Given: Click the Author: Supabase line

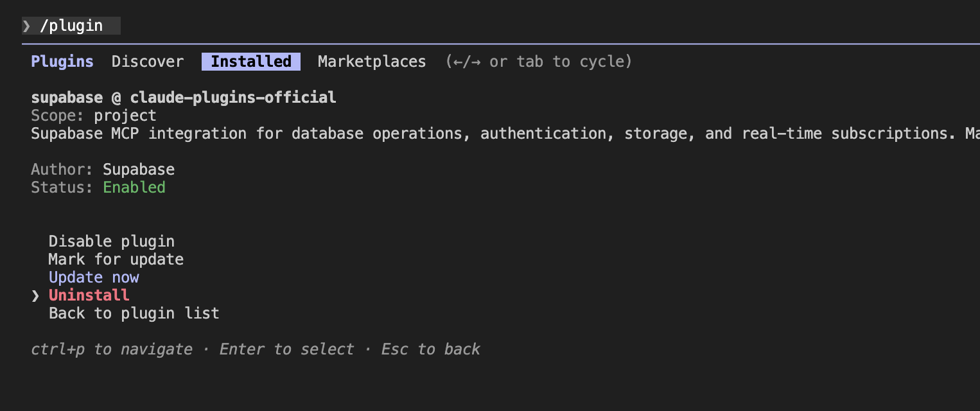Looking at the screenshot, I should (103, 170).
